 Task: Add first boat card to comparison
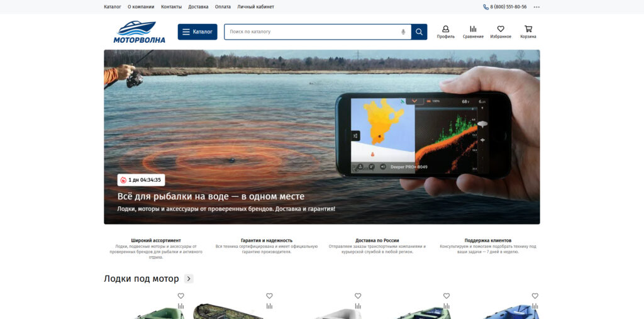coord(180,306)
